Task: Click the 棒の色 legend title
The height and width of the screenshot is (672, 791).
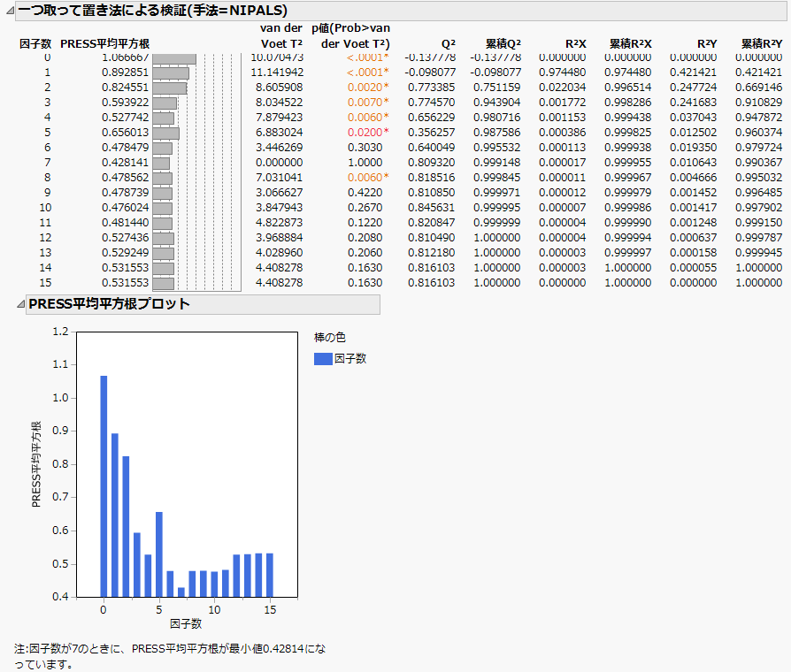Action: tap(327, 337)
